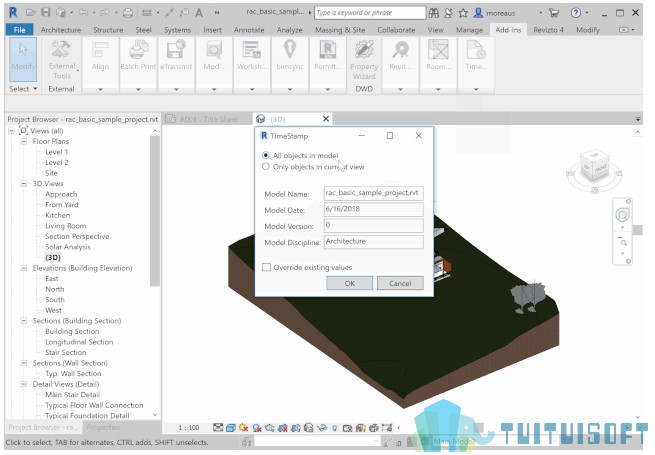This screenshot has height=455, width=655.
Task: Select All objects in model option
Action: point(301,155)
